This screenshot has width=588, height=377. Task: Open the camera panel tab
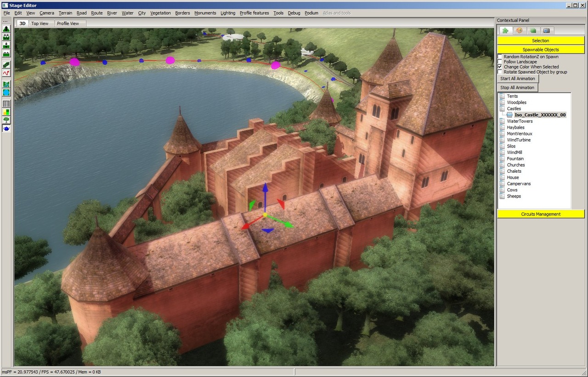546,30
